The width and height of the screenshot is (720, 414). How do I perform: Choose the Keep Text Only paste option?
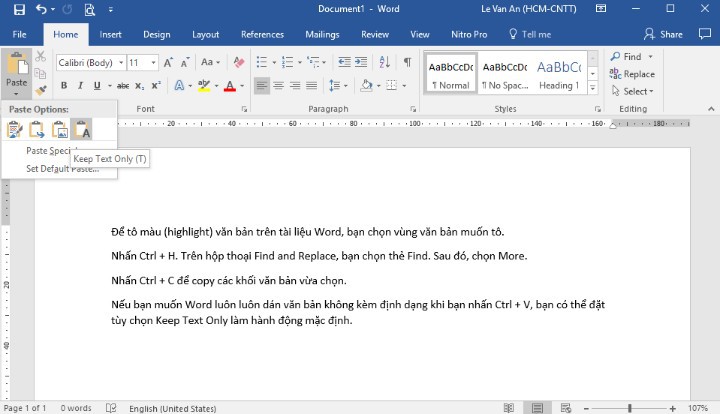81,129
